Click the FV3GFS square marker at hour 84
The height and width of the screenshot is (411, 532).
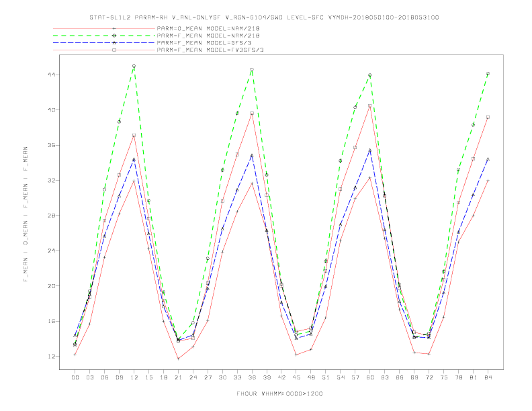pos(488,118)
